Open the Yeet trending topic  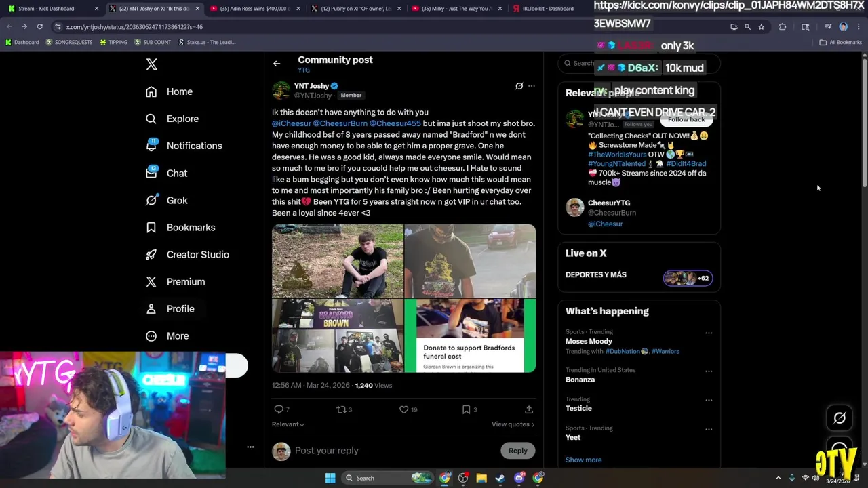tap(573, 438)
